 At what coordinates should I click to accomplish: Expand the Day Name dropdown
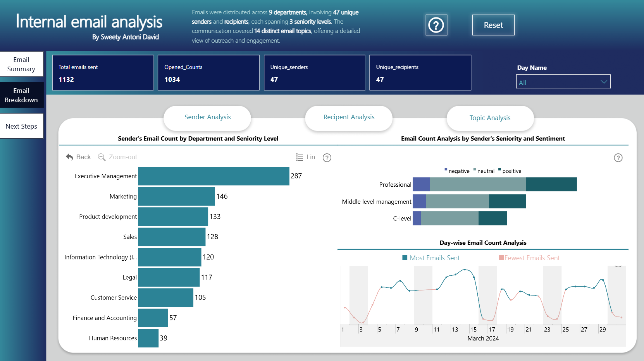pyautogui.click(x=563, y=82)
